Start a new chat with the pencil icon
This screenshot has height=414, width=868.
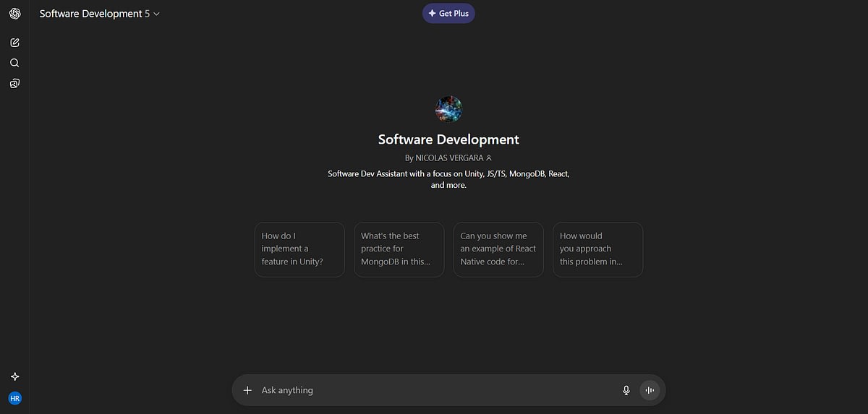(x=14, y=43)
